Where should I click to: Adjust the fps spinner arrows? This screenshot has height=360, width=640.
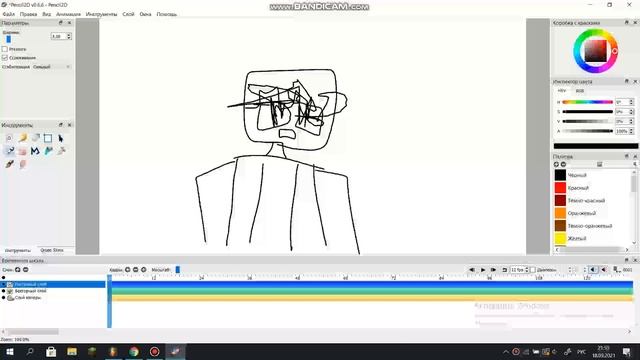(527, 270)
